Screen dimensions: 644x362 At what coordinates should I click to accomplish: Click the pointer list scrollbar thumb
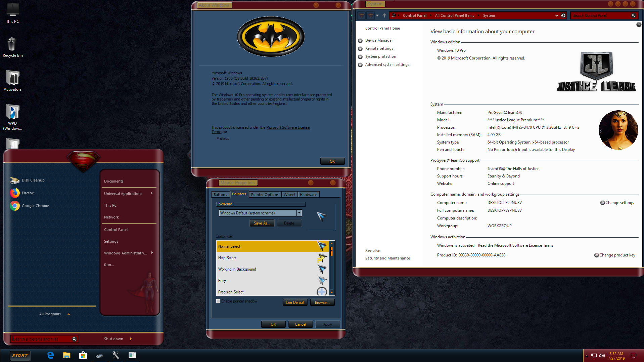pyautogui.click(x=332, y=251)
